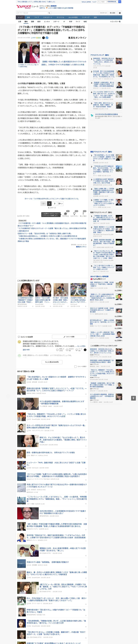Open the top-right search condition dropdown
The height and width of the screenshot is (644, 138).
point(112,2)
